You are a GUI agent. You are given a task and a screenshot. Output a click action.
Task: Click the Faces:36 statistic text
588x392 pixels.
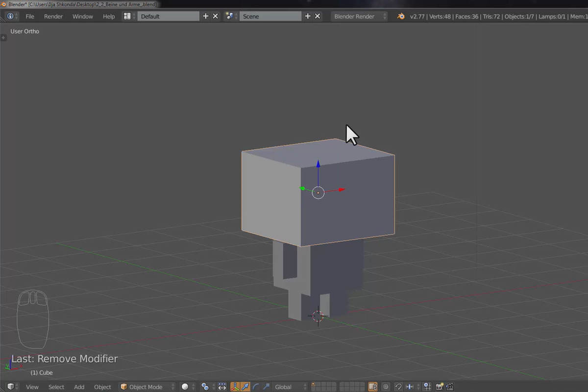pyautogui.click(x=467, y=16)
